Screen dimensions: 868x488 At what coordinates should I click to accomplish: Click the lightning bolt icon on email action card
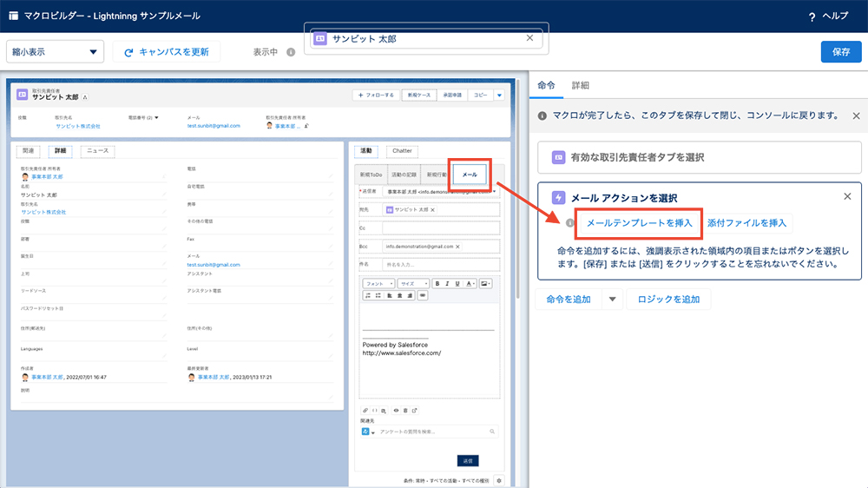pyautogui.click(x=558, y=198)
